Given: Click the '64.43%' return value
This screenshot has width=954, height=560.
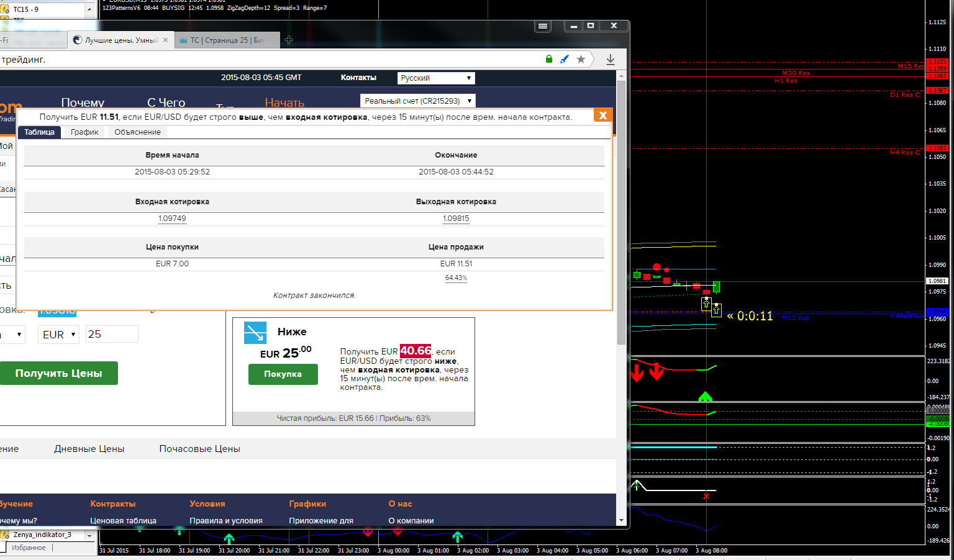Looking at the screenshot, I should tap(456, 278).
